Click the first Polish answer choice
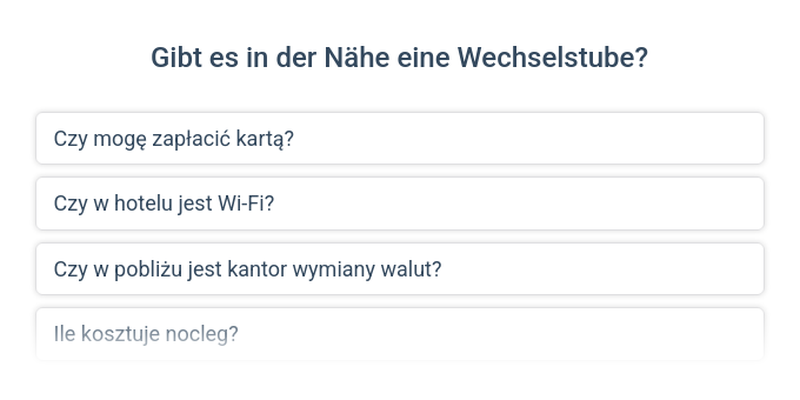Screen dimensions: 800x400 [400, 138]
